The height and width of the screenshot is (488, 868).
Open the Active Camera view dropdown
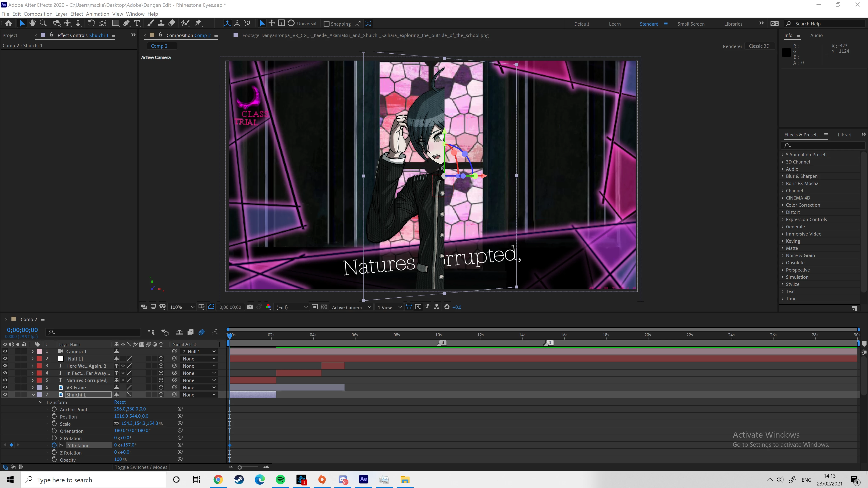(x=351, y=307)
